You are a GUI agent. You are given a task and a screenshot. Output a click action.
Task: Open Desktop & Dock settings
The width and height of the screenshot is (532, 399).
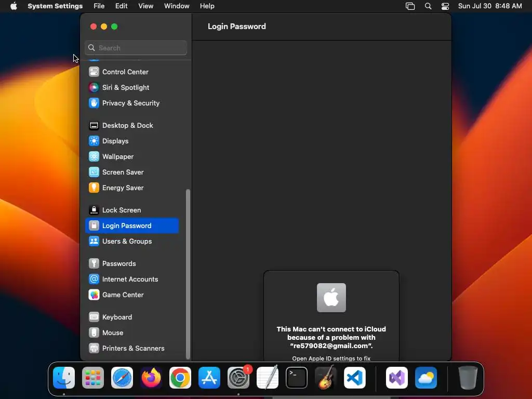(132, 126)
